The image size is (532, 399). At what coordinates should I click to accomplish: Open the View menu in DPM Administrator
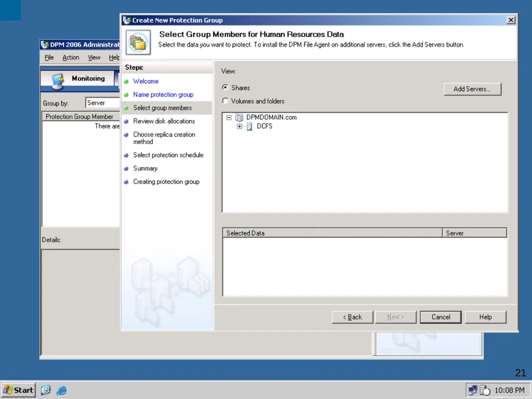(x=94, y=58)
